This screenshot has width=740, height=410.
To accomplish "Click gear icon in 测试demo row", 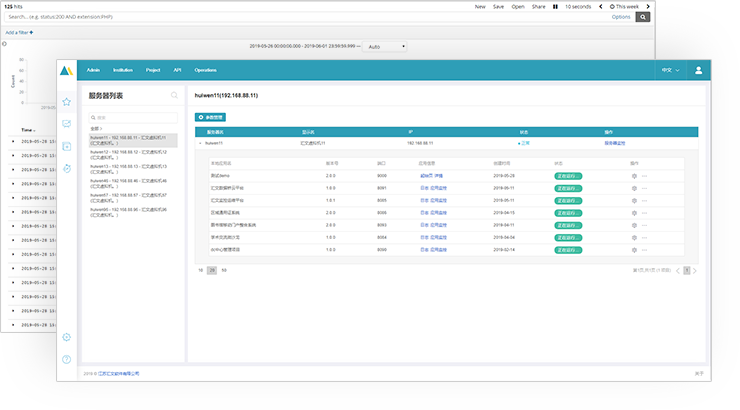I will click(634, 175).
